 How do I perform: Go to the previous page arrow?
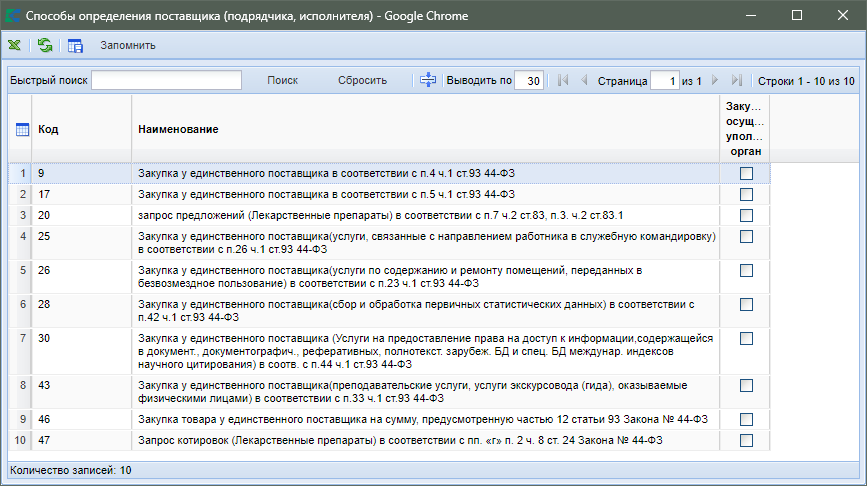pyautogui.click(x=585, y=80)
